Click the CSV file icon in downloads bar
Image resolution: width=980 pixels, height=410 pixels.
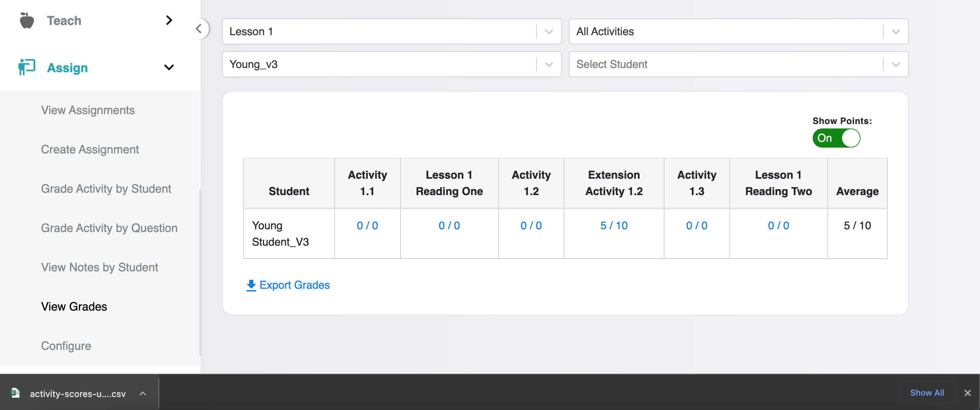pyautogui.click(x=15, y=393)
